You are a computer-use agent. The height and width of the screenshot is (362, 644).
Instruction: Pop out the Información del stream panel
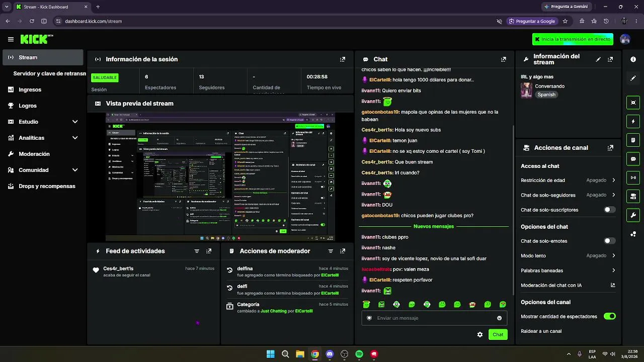point(610,59)
